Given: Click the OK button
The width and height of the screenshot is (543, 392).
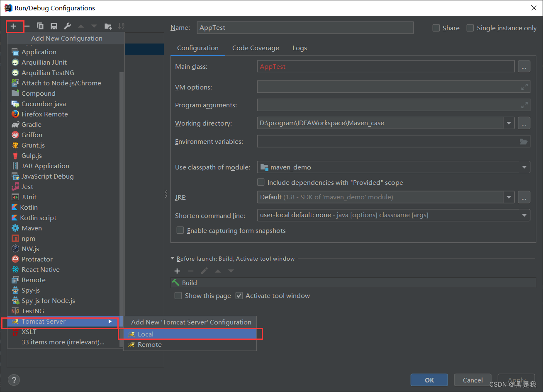Looking at the screenshot, I should 429,380.
